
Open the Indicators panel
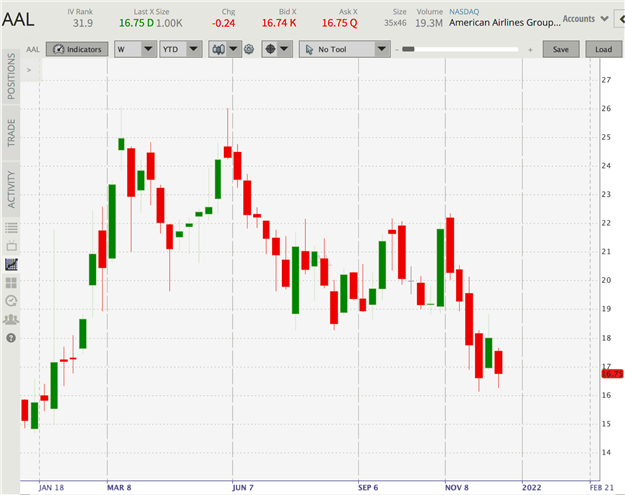(x=76, y=49)
